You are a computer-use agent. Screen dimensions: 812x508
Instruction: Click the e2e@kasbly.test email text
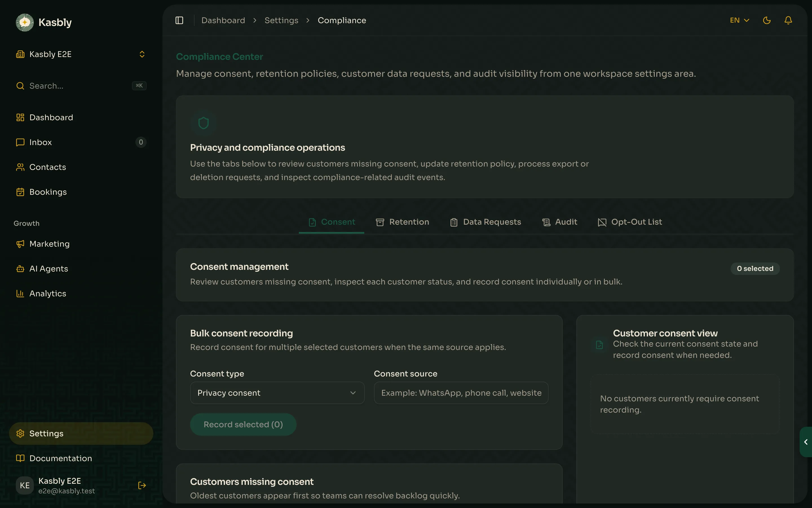[67, 491]
